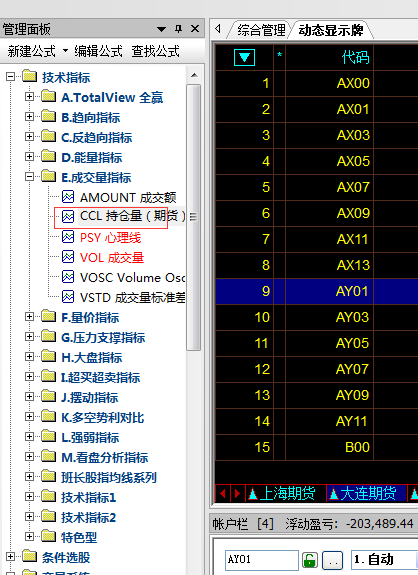Open the 1.自动 combo box
Screen dimensions: 418x575
[384, 560]
